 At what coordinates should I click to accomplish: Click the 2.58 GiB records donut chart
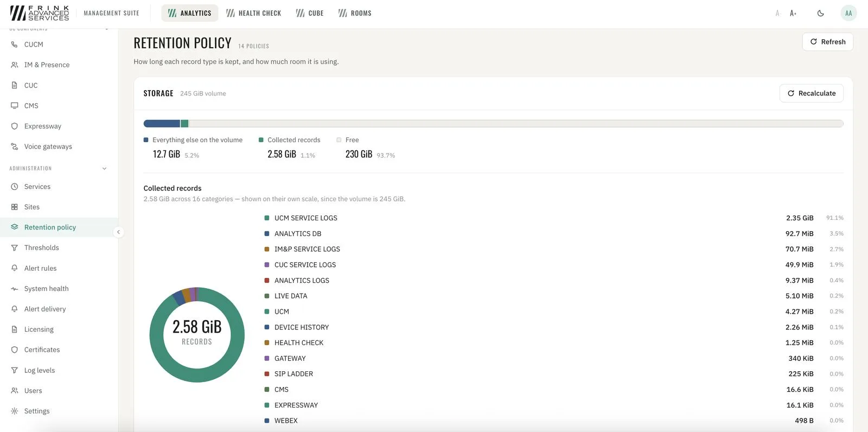(197, 335)
